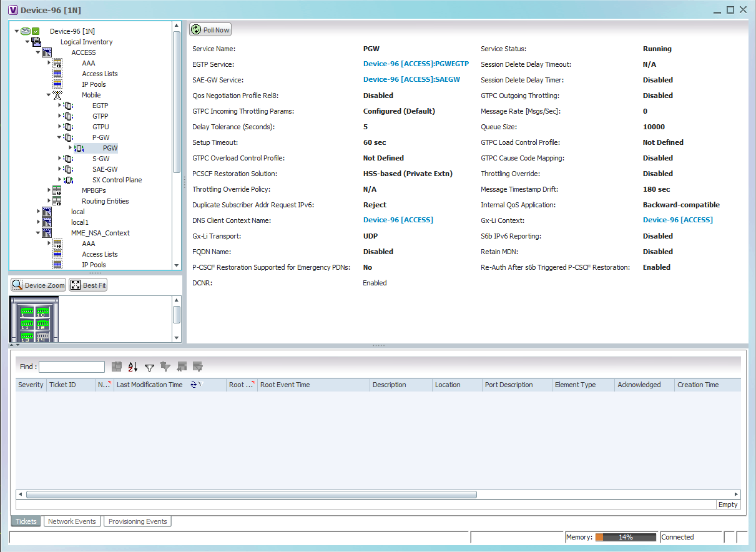The height and width of the screenshot is (552, 756).
Task: Click the Poll Now refresh icon
Action: coord(196,30)
